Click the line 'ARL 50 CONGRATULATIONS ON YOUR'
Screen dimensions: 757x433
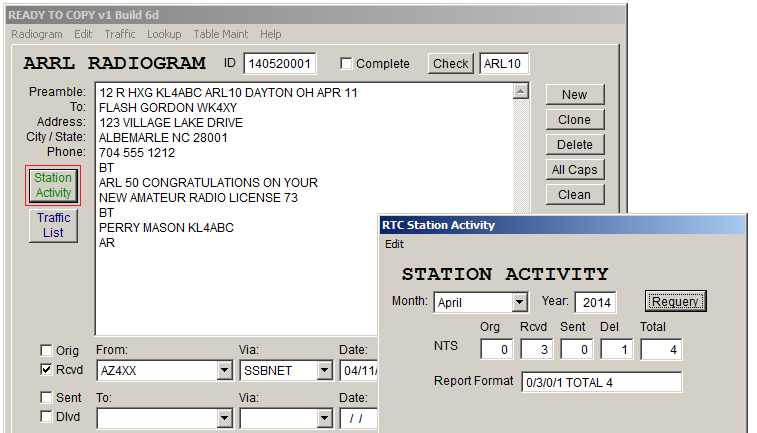(x=209, y=182)
